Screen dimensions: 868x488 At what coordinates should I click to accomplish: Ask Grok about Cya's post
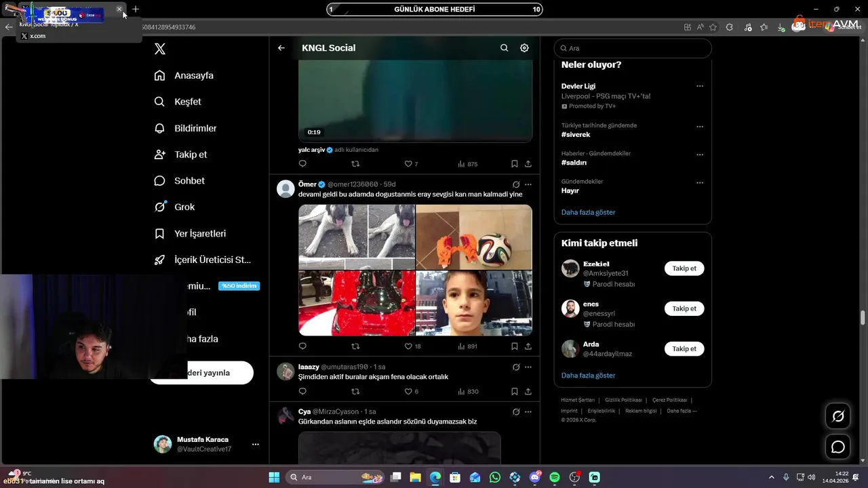tap(516, 412)
